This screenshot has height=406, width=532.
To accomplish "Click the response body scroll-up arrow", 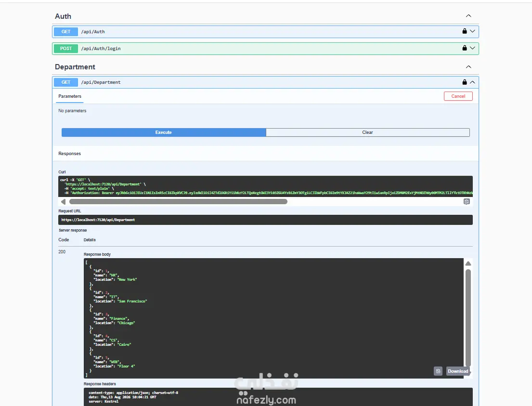I will [468, 263].
